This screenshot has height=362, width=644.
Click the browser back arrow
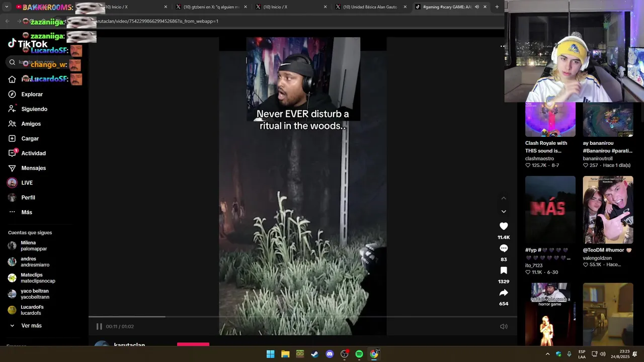[7, 21]
